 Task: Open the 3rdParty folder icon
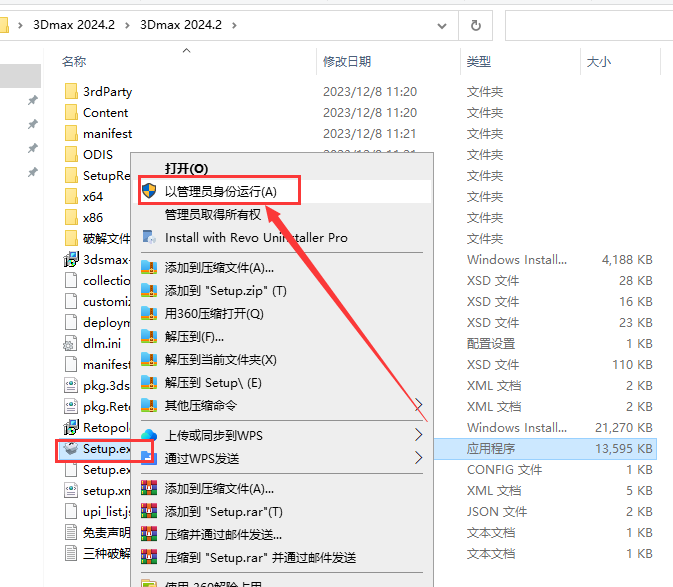pyautogui.click(x=71, y=91)
